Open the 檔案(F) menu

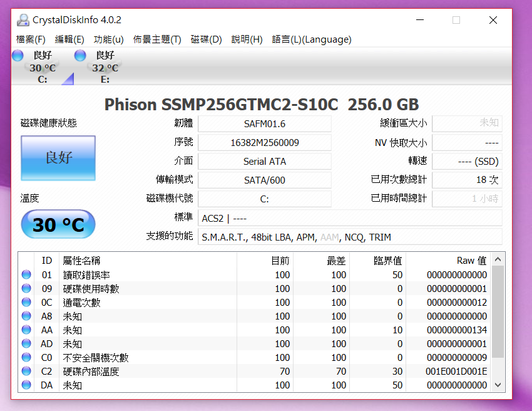31,39
